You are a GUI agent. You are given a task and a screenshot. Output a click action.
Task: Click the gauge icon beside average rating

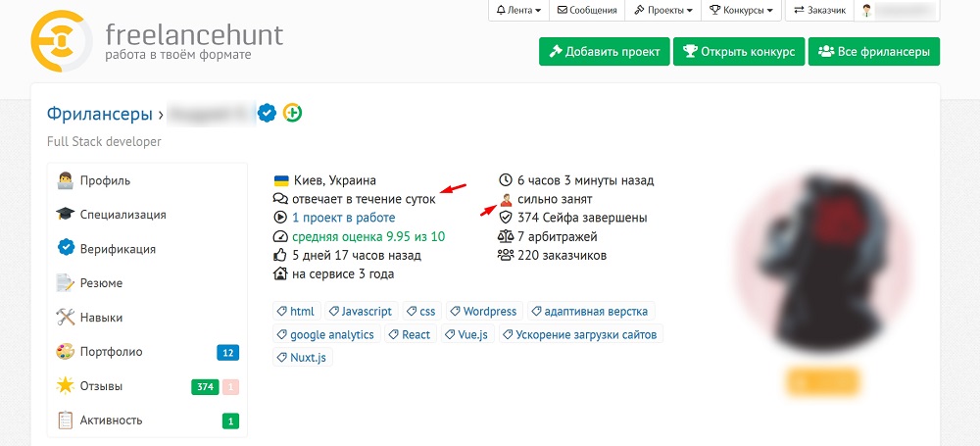280,236
